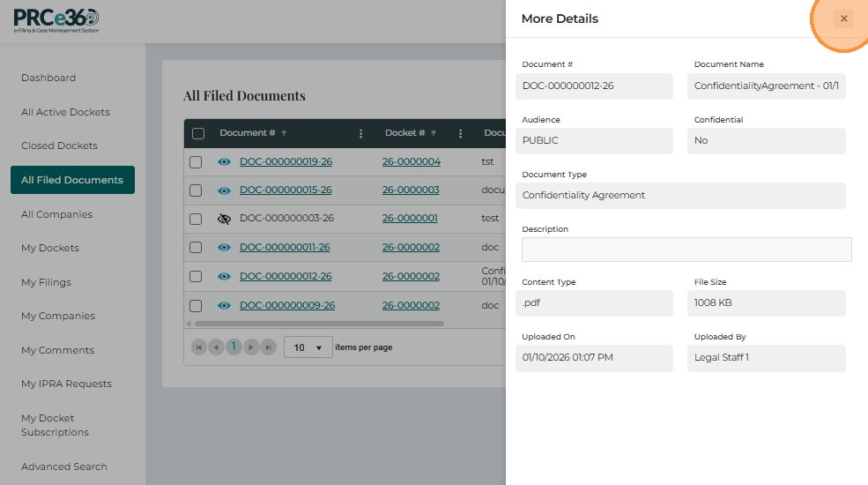Screen dimensions: 868x485
Task: Click the Audience field PUBLIC
Action: (x=594, y=141)
